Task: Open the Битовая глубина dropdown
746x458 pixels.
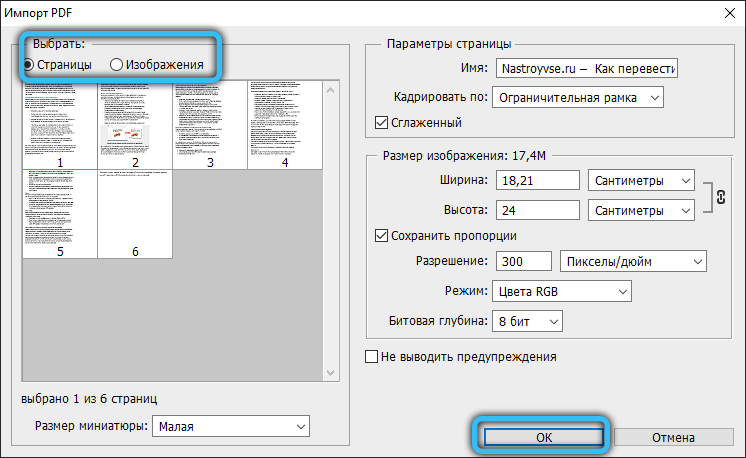Action: pos(527,321)
